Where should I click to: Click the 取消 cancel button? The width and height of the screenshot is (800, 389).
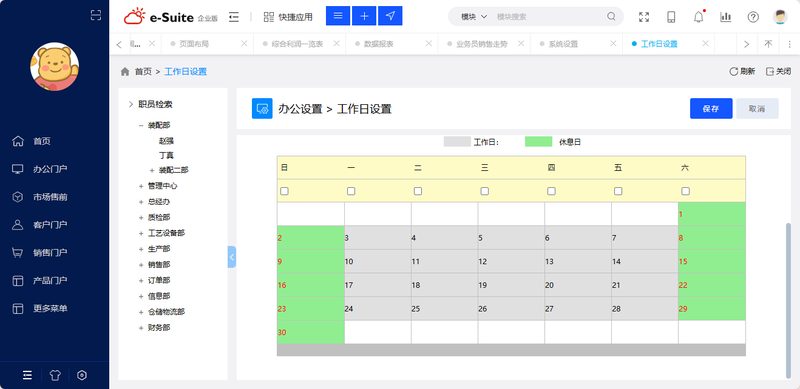pos(757,108)
